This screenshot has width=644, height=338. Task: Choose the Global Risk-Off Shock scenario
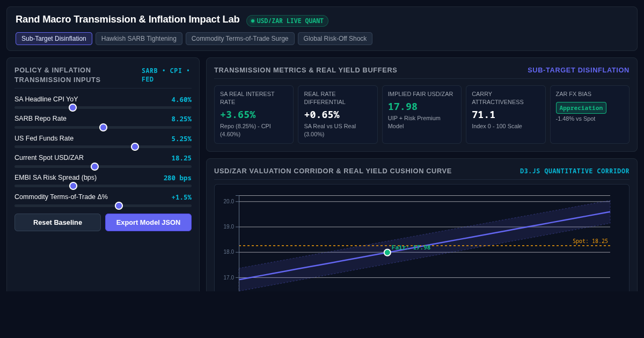[x=335, y=39]
